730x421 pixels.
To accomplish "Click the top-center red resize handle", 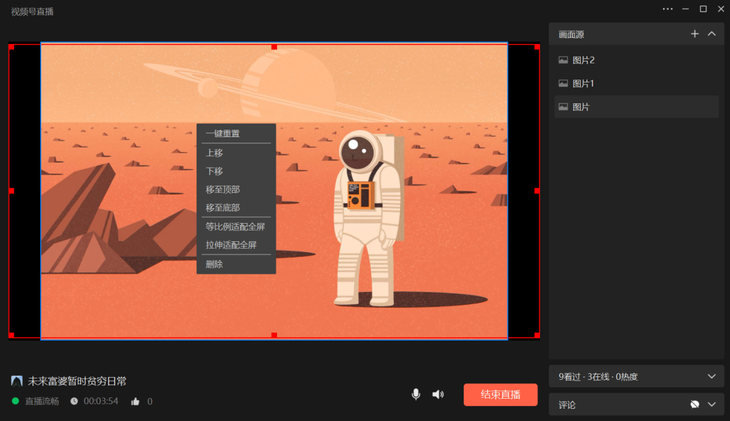I will pyautogui.click(x=274, y=47).
